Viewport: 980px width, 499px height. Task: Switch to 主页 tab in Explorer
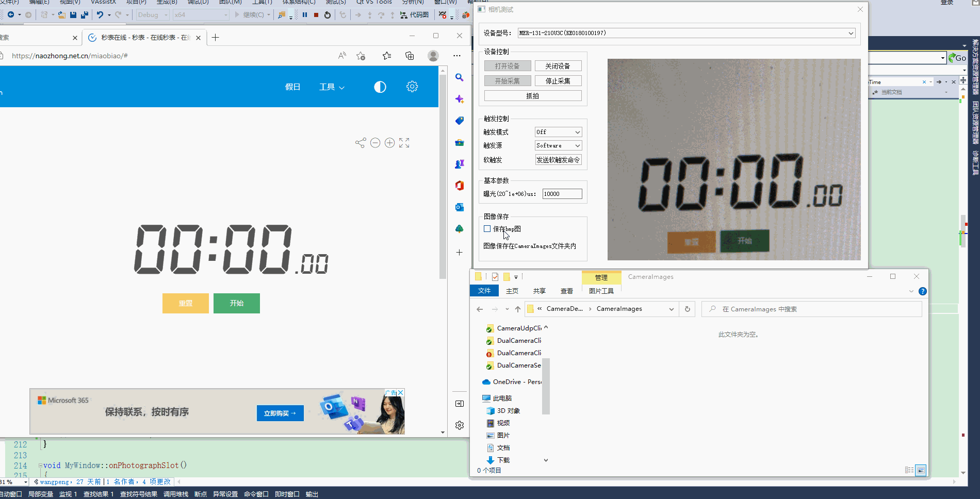512,291
